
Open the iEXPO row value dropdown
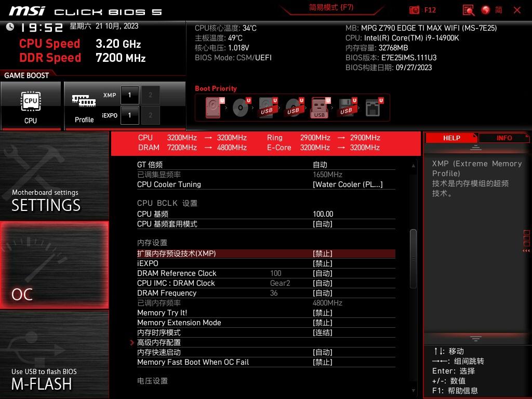[x=322, y=263]
